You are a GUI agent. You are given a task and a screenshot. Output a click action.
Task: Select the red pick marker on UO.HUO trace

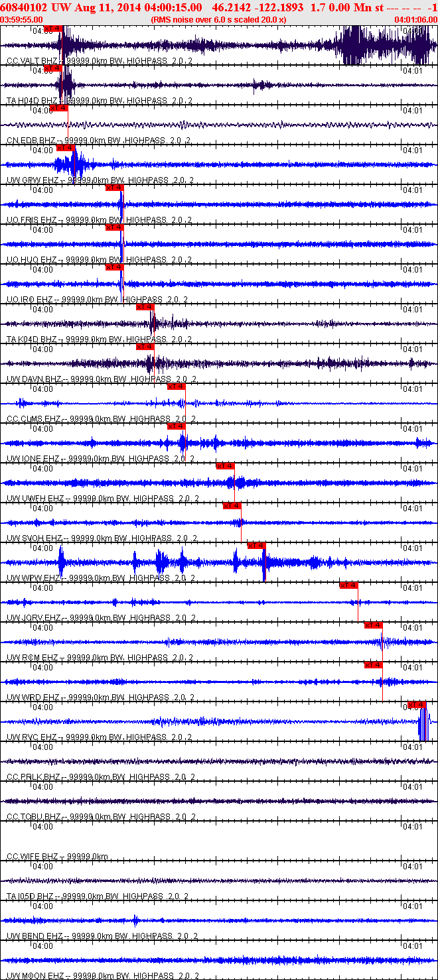114,227
